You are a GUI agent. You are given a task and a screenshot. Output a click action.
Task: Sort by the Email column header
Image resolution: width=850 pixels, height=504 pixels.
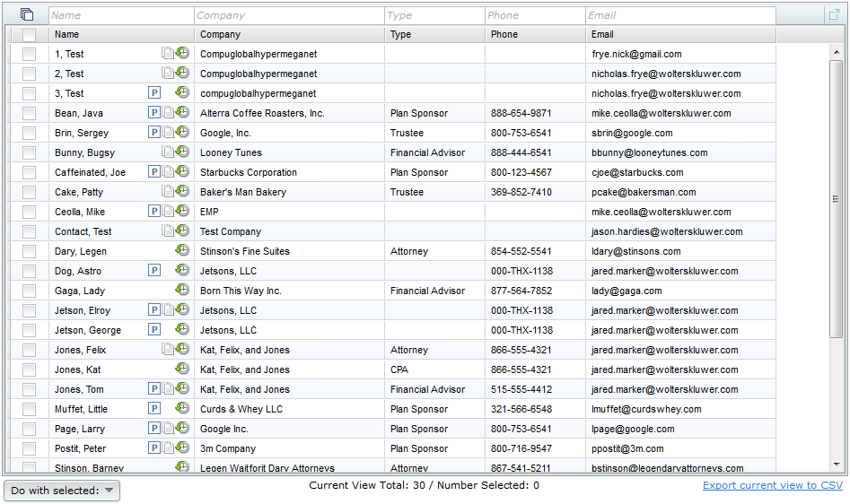[681, 34]
